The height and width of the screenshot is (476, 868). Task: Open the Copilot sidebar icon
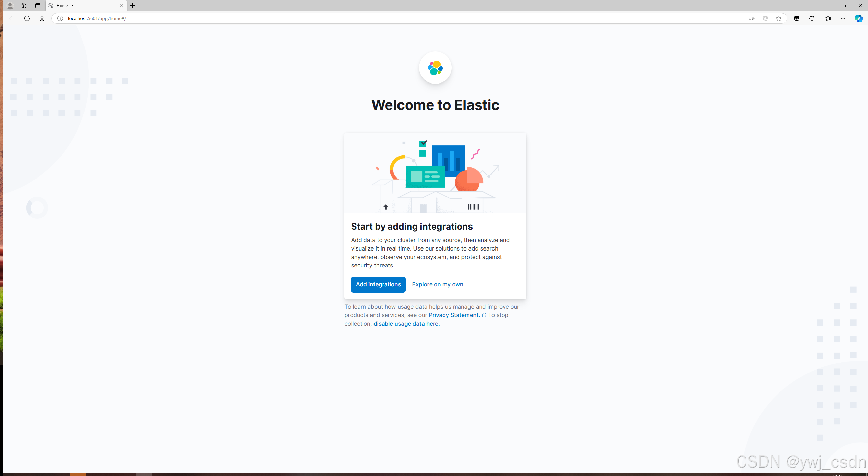(x=859, y=18)
